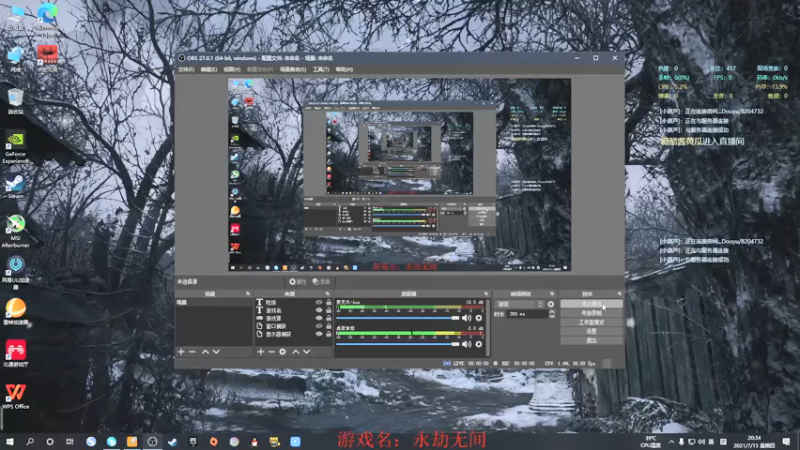Click the Steam icon in the taskbar
This screenshot has width=800, height=450.
(172, 442)
